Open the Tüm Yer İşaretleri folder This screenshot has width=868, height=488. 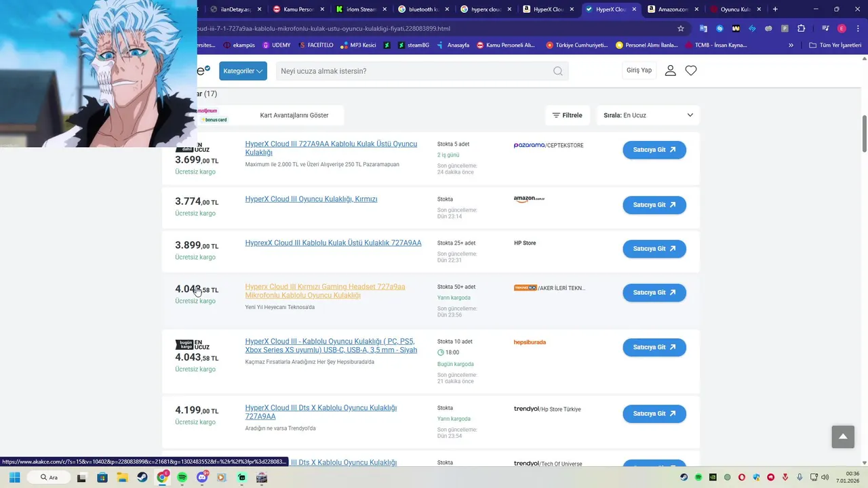pos(835,45)
